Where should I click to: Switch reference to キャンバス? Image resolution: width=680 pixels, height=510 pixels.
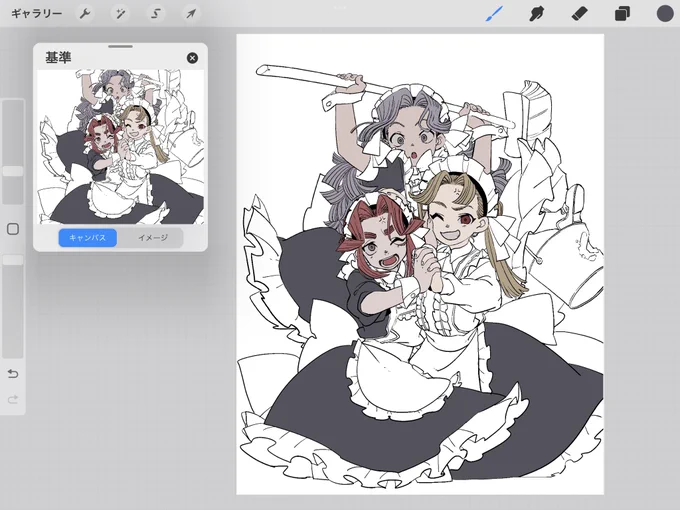point(88,238)
